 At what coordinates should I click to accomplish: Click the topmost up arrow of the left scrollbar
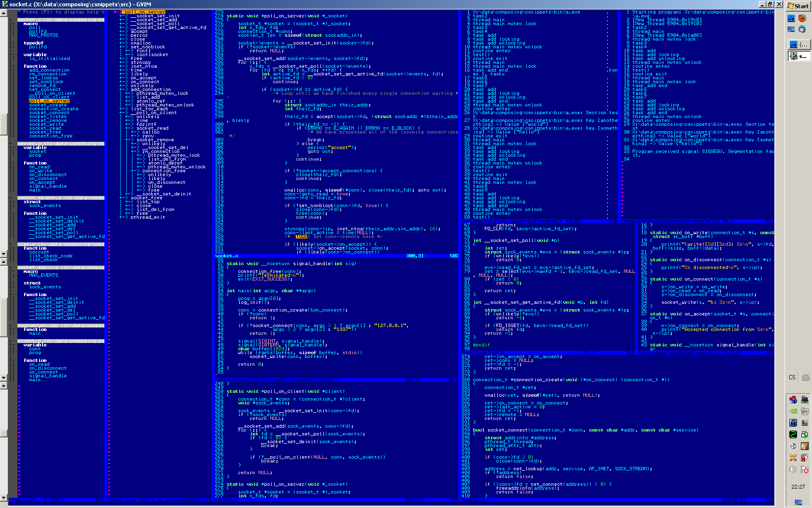point(4,13)
